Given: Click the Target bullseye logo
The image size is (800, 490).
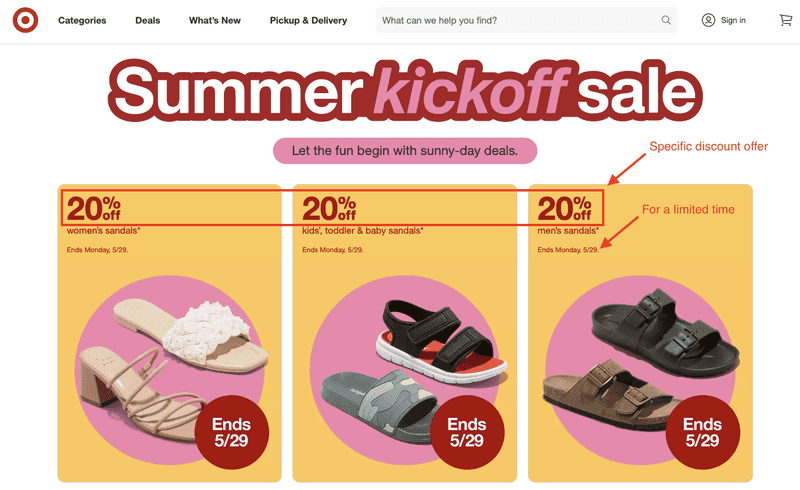Looking at the screenshot, I should click(x=26, y=20).
